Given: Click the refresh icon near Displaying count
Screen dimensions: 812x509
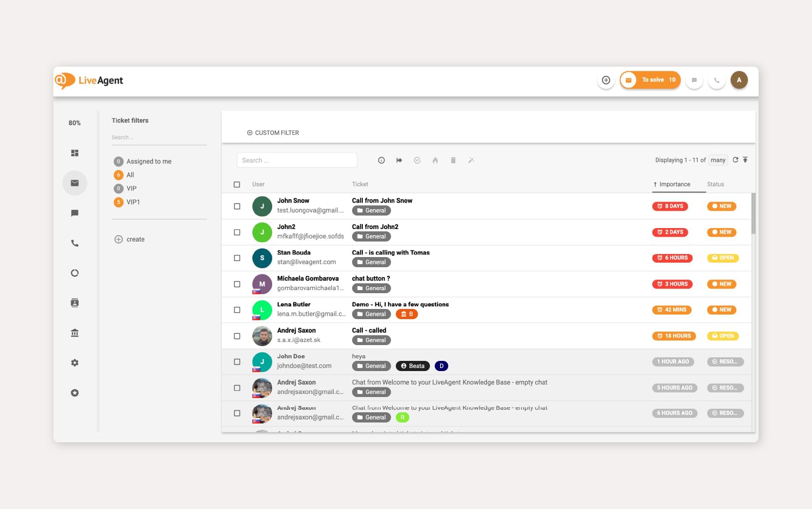Looking at the screenshot, I should coord(735,160).
